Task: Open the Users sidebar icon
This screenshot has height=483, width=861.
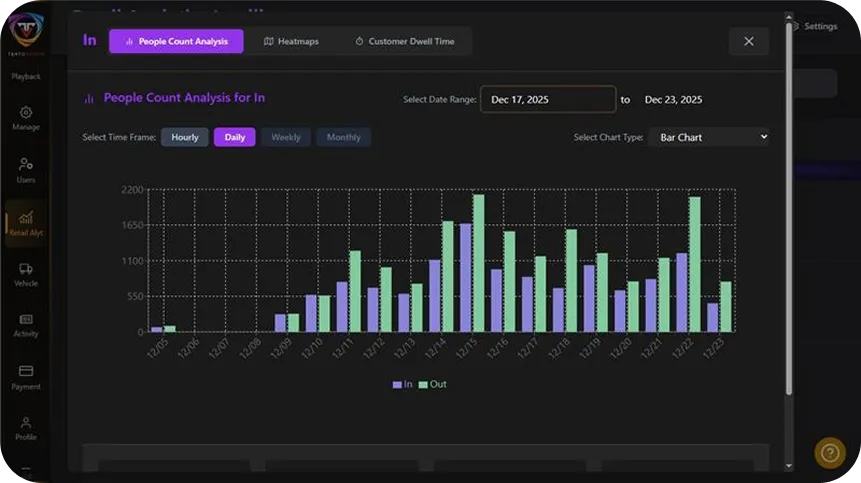Action: [26, 169]
